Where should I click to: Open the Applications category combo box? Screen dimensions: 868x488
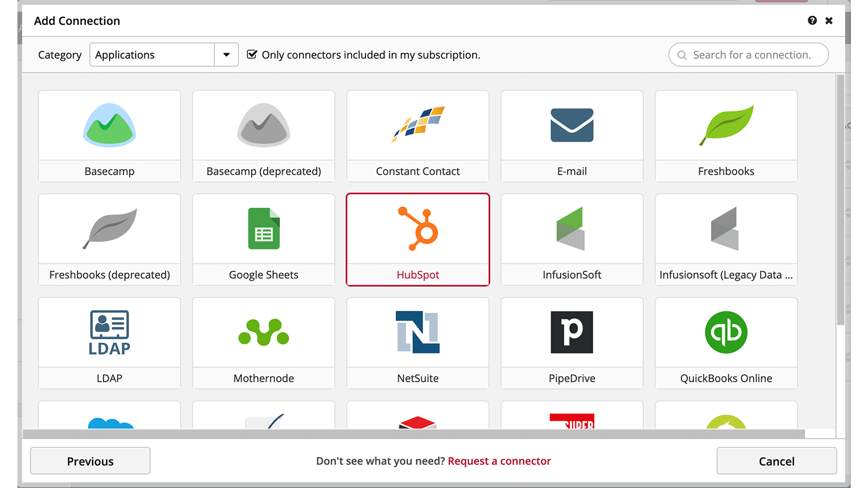click(x=152, y=55)
